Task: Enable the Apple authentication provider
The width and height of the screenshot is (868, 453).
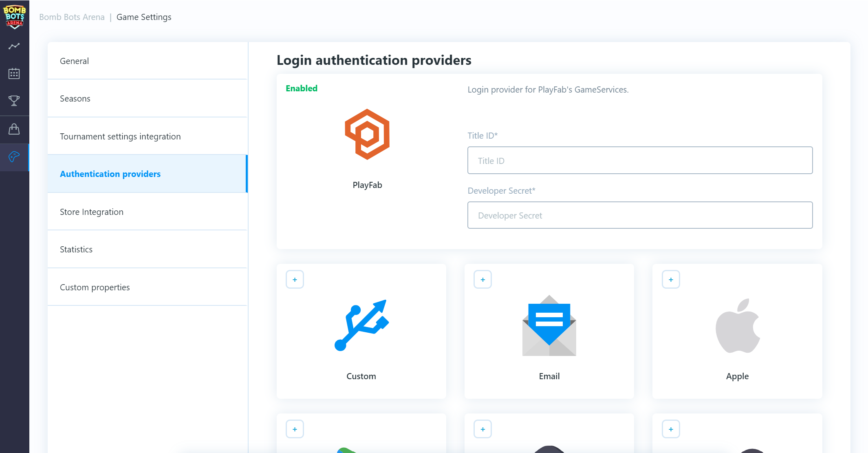Action: 671,280
